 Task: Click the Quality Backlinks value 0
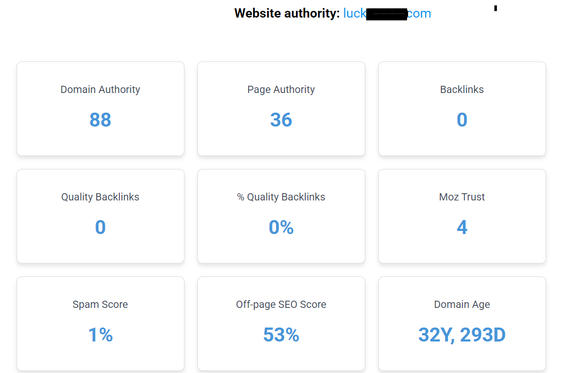tap(100, 227)
